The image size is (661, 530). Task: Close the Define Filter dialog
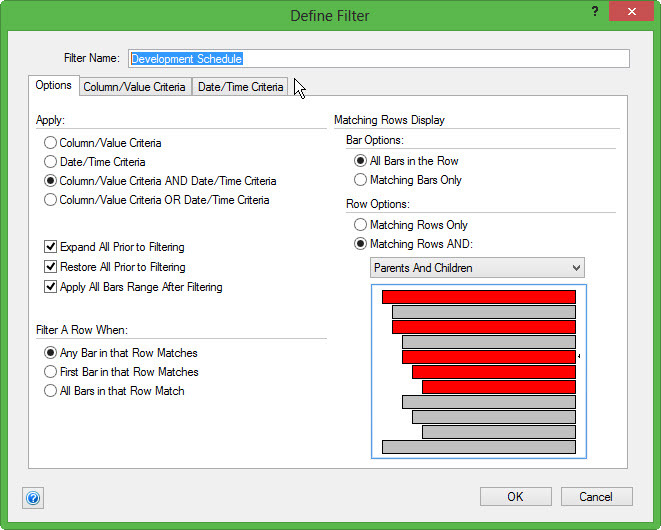coord(629,15)
